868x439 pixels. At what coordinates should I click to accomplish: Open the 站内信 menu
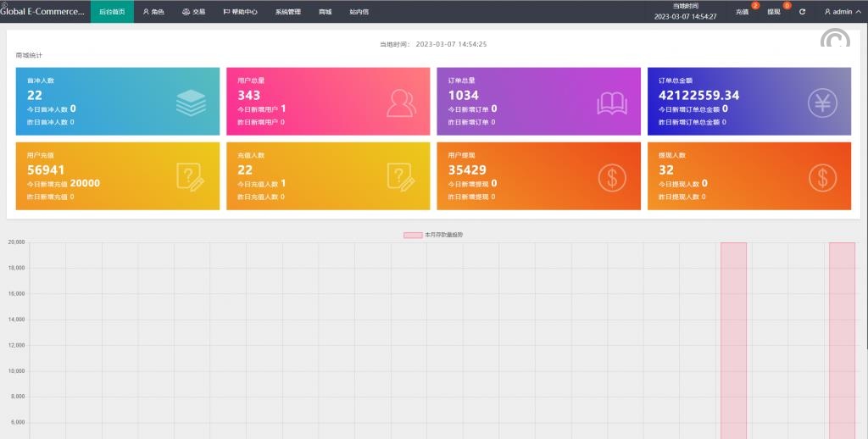359,12
